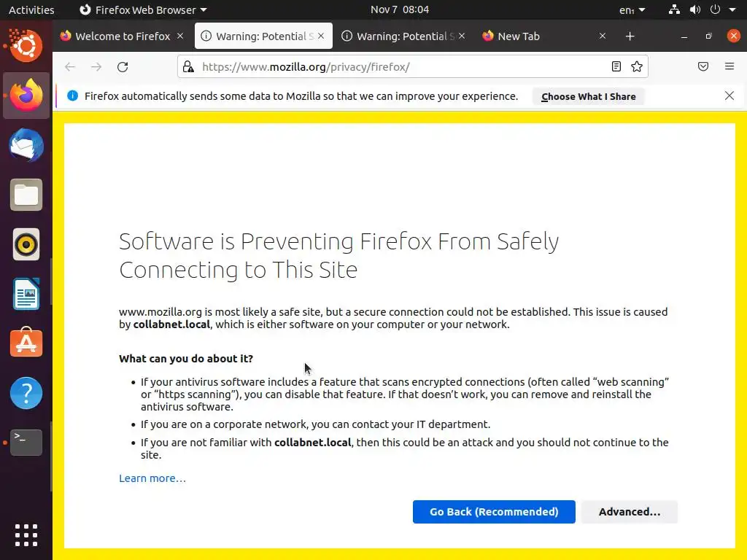The height and width of the screenshot is (560, 747).
Task: Click Go Back (Recommended) button
Action: point(494,512)
